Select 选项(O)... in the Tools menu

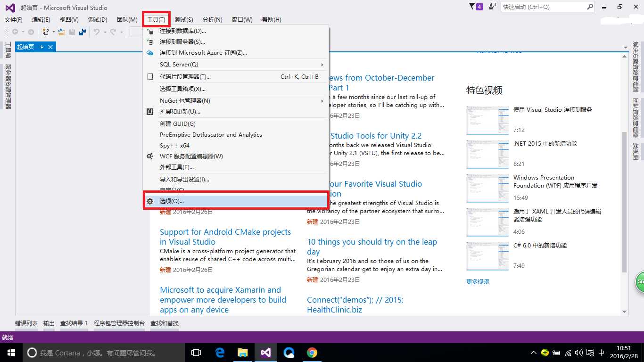[x=236, y=201]
